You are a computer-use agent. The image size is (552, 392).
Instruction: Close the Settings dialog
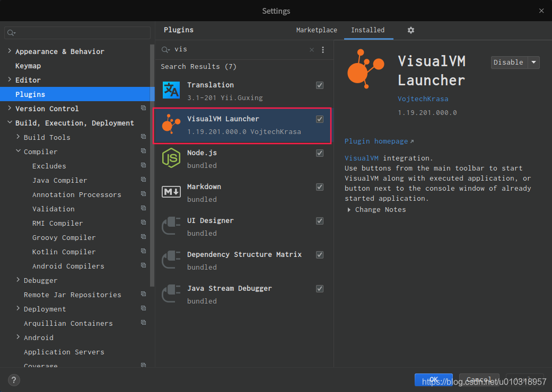pos(541,11)
